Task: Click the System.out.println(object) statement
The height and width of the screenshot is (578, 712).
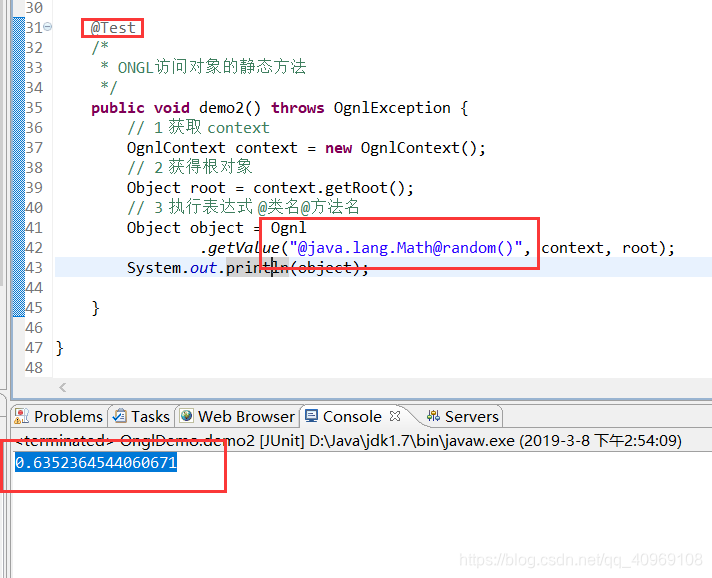Action: pyautogui.click(x=247, y=268)
